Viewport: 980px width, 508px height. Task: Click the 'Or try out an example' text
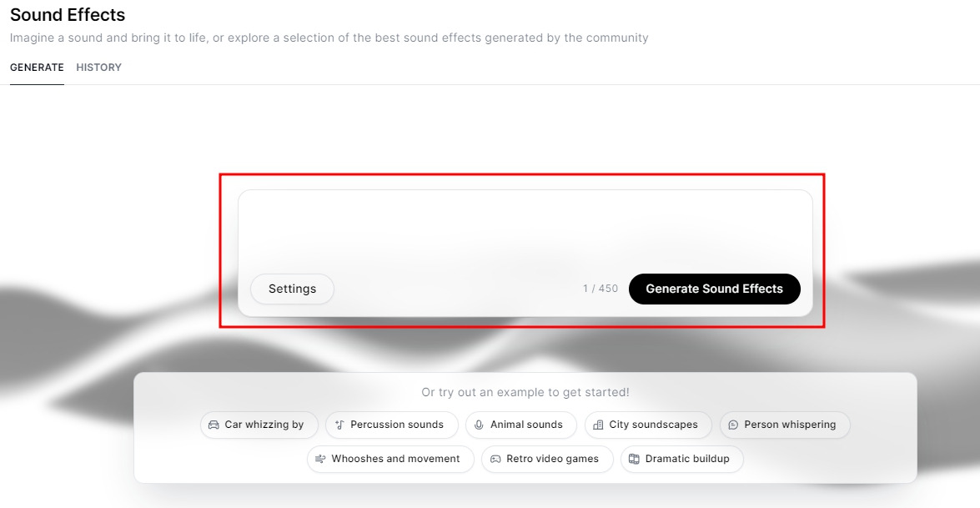tap(525, 392)
